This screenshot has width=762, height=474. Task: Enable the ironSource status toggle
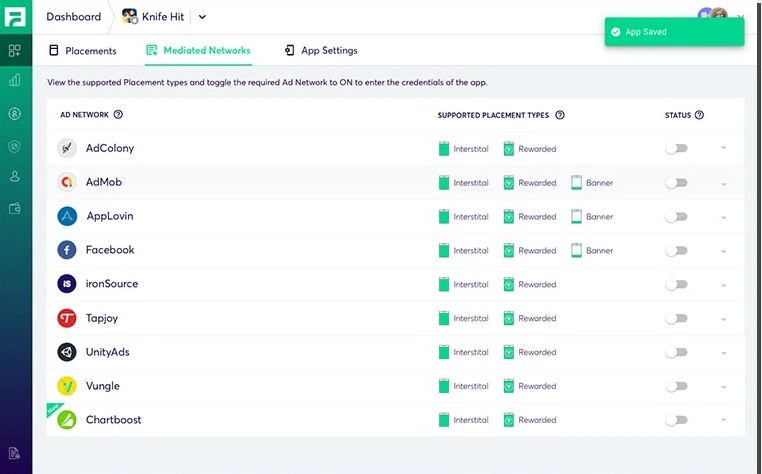pyautogui.click(x=676, y=284)
